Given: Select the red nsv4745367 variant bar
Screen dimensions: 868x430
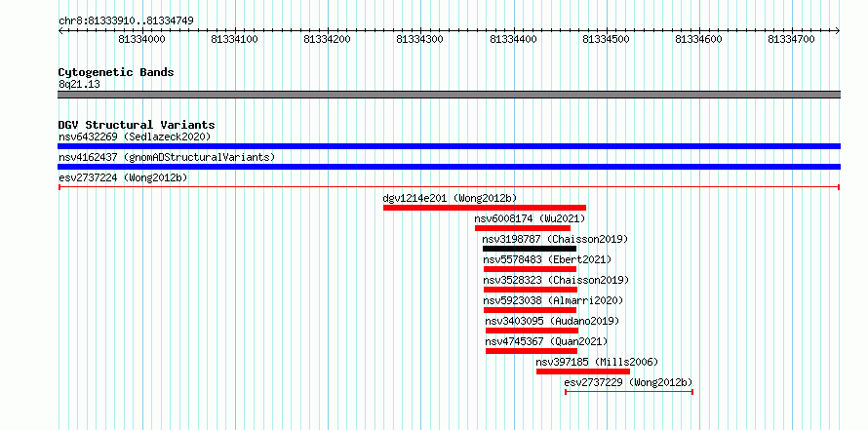Looking at the screenshot, I should click(x=532, y=351).
